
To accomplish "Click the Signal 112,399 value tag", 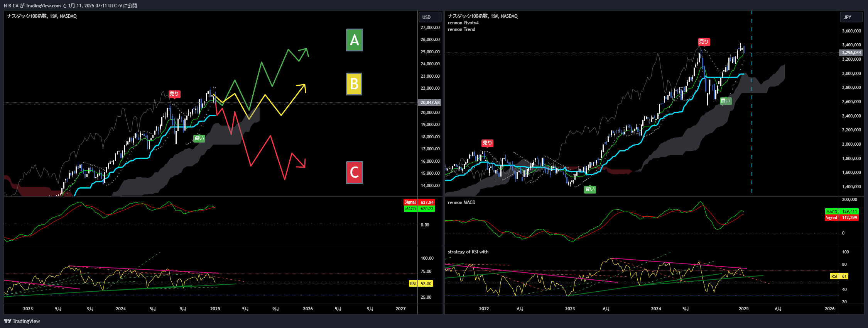I will (841, 218).
